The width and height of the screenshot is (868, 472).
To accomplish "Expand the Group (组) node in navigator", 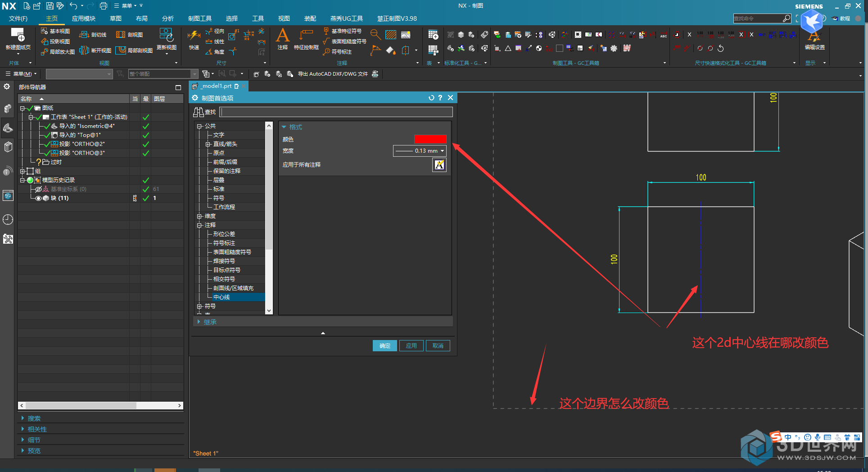I will point(23,171).
